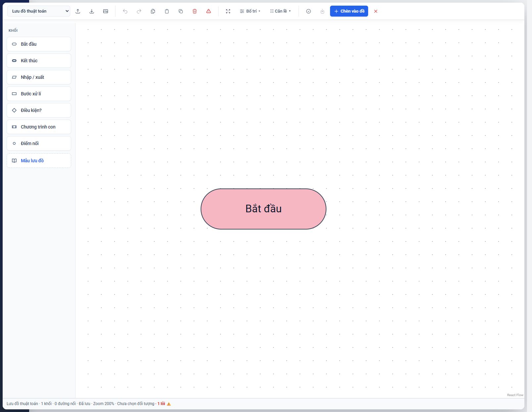
Task: Click the redo arrow icon
Action: 139,11
